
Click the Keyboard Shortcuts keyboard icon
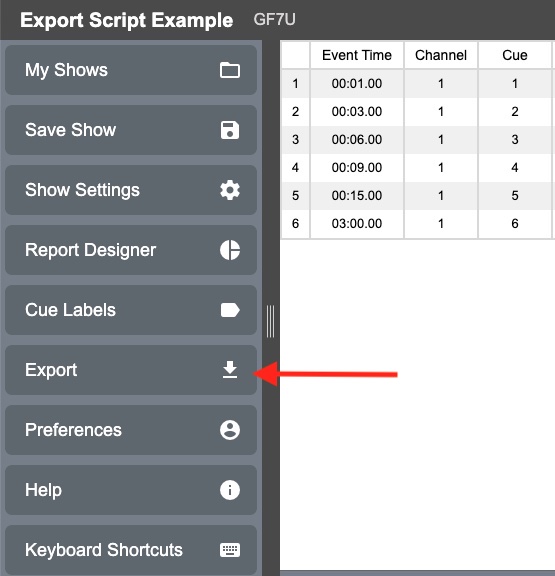(230, 550)
